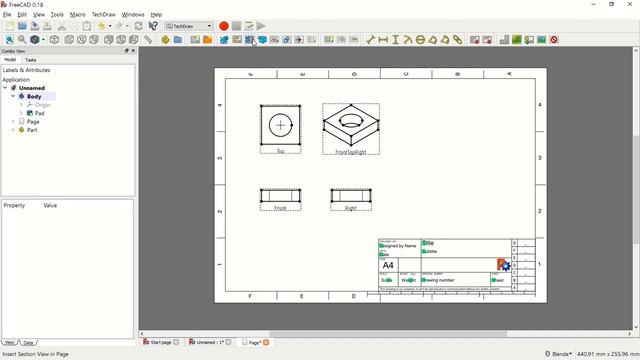Close the Start page tab
This screenshot has width=640, height=360.
coord(176,342)
